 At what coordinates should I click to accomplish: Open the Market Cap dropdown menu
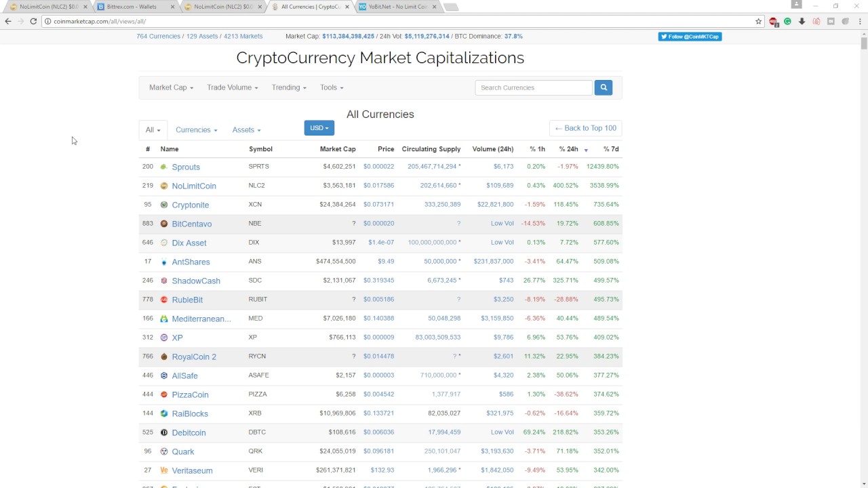[171, 87]
